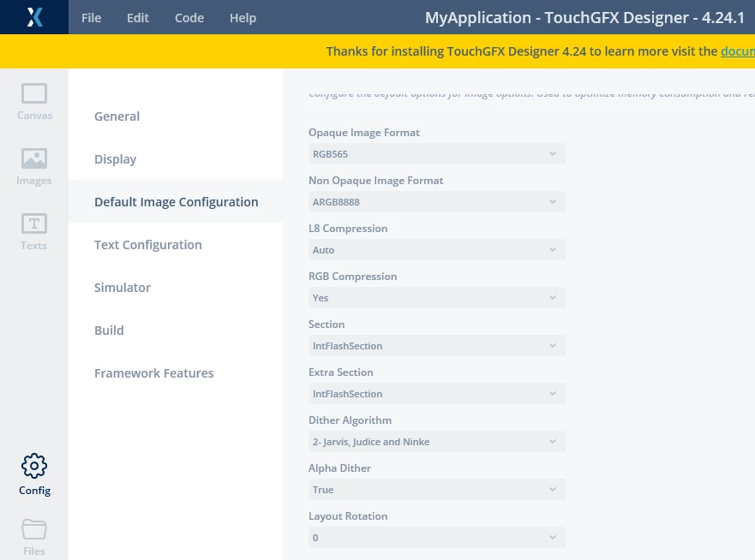The image size is (755, 560).
Task: Open the RGB Compression dropdown
Action: (437, 298)
